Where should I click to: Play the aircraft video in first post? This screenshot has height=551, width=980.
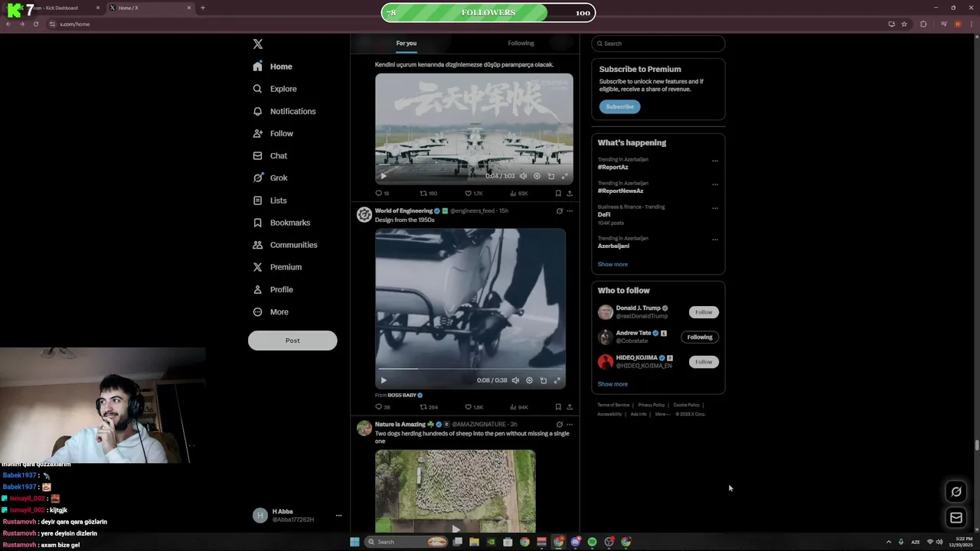click(x=384, y=176)
